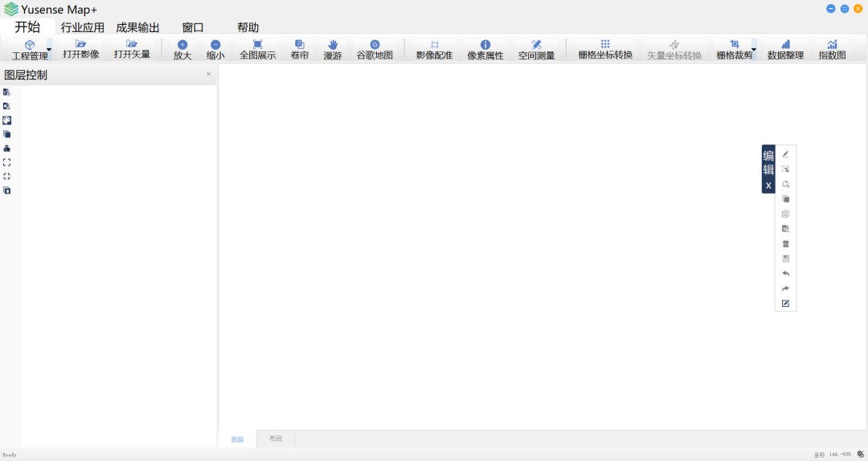Click trash delete icon in edit toolbar

(x=786, y=244)
